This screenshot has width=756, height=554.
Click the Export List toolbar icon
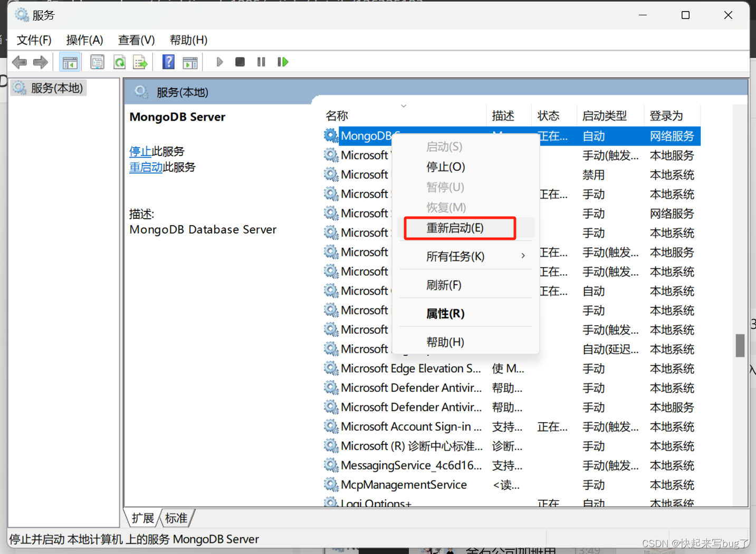(140, 62)
